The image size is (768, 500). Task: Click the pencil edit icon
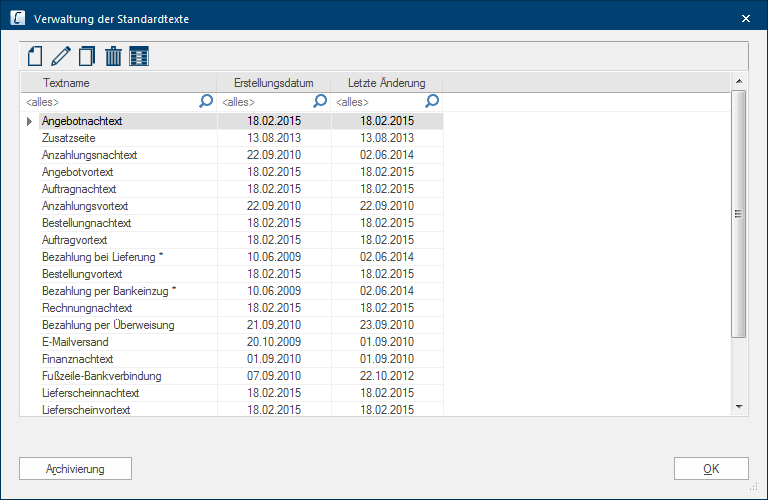(61, 56)
